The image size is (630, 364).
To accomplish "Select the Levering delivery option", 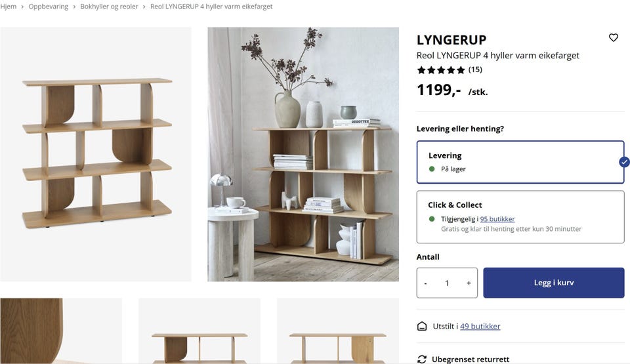I will click(x=520, y=162).
